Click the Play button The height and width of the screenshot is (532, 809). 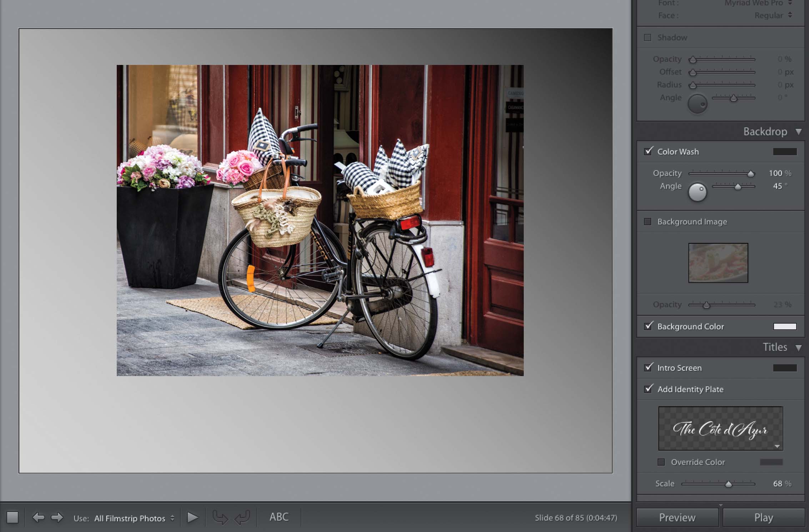tap(763, 517)
